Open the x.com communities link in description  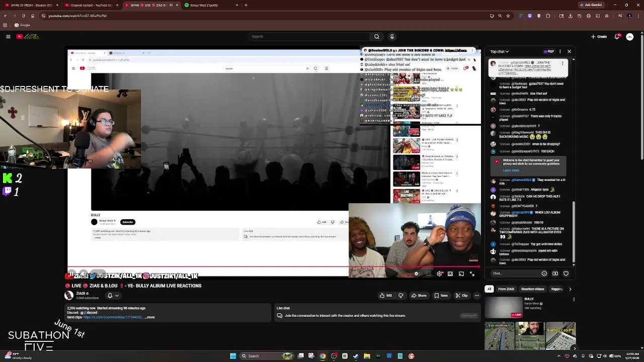point(114,317)
